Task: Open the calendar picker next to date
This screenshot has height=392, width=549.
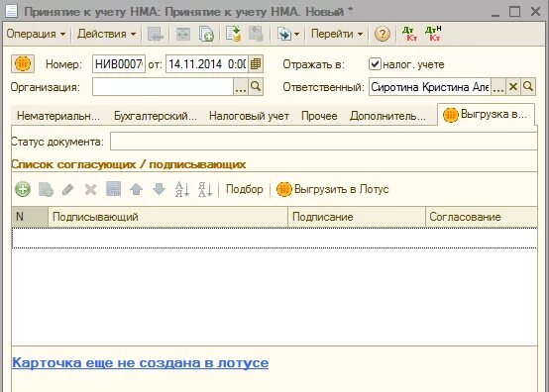Action: [256, 64]
